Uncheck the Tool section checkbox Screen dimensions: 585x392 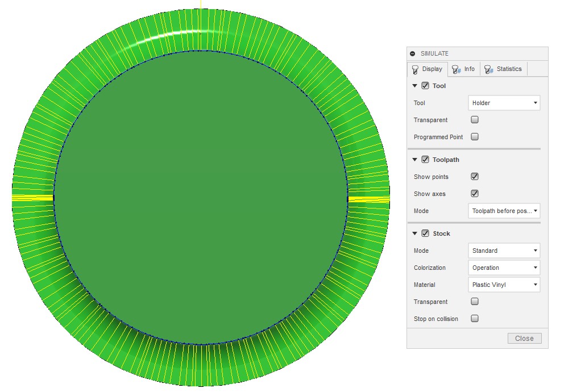(425, 86)
